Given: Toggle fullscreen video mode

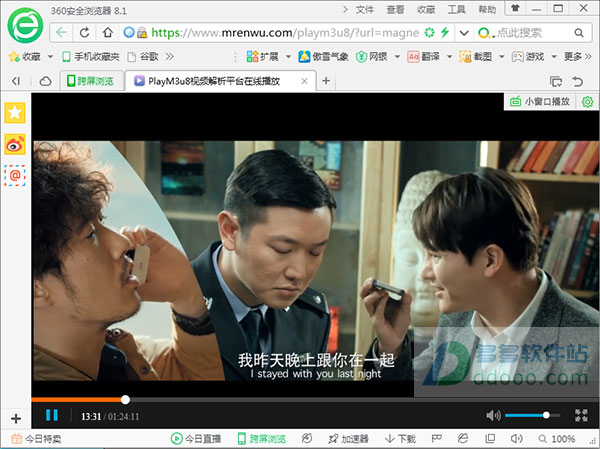Looking at the screenshot, I should point(581,415).
